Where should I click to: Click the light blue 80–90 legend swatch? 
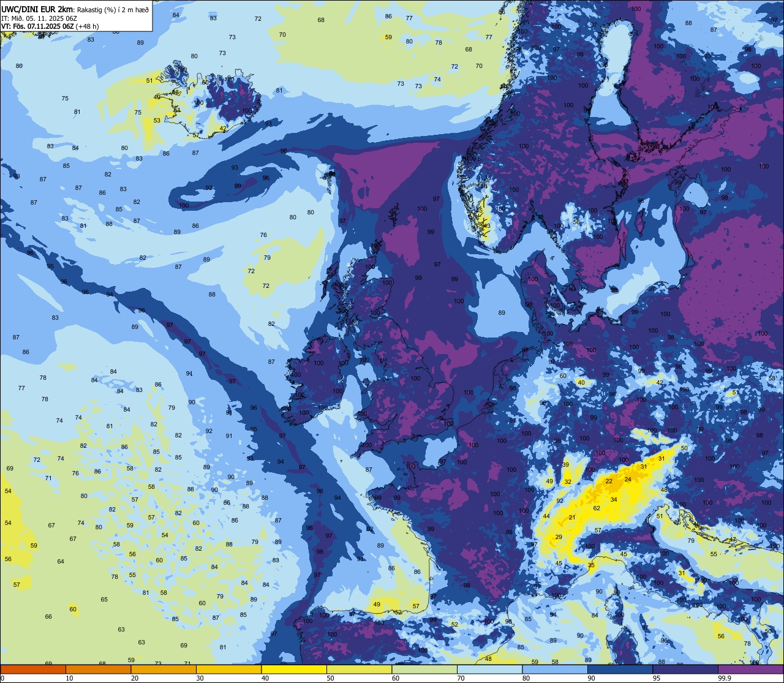pos(555,669)
